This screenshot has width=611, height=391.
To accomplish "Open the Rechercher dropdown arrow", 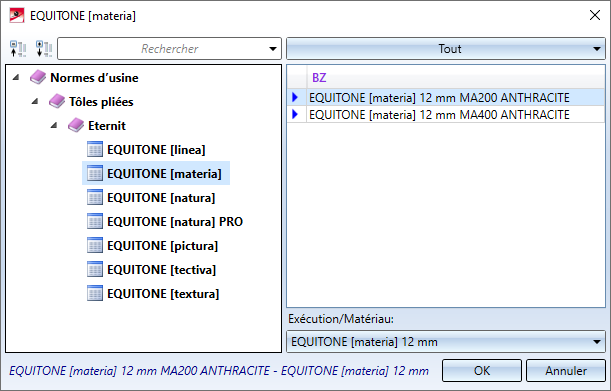I will [x=273, y=49].
